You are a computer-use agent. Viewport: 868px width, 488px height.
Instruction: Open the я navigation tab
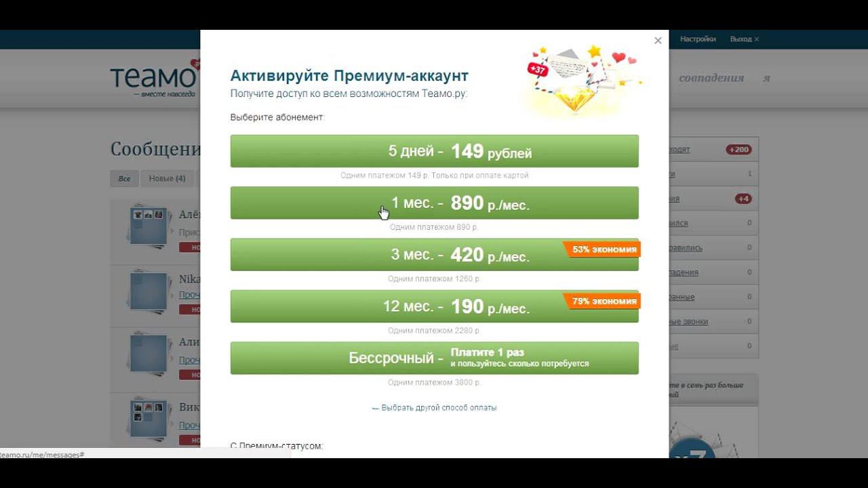[x=766, y=78]
